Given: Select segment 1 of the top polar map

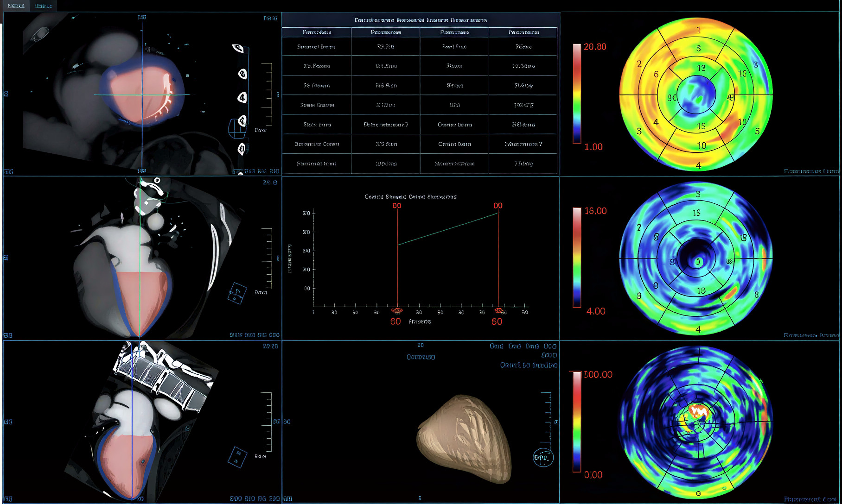Looking at the screenshot, I should pyautogui.click(x=699, y=31).
